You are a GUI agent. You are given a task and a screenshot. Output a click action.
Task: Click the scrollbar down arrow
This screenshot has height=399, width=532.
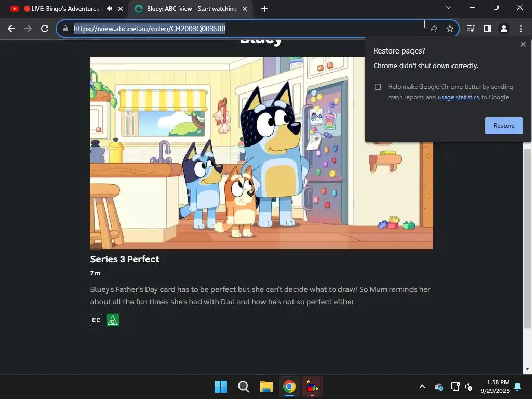pyautogui.click(x=527, y=369)
